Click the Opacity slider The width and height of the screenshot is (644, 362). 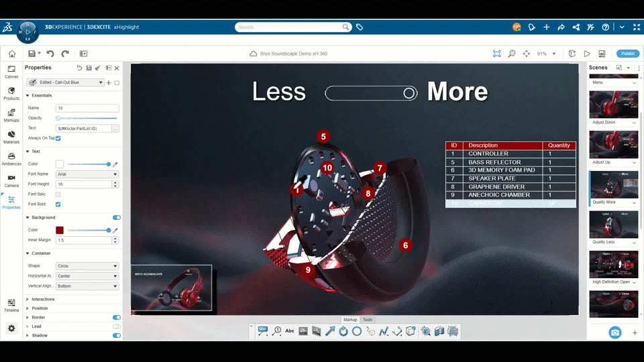87,118
